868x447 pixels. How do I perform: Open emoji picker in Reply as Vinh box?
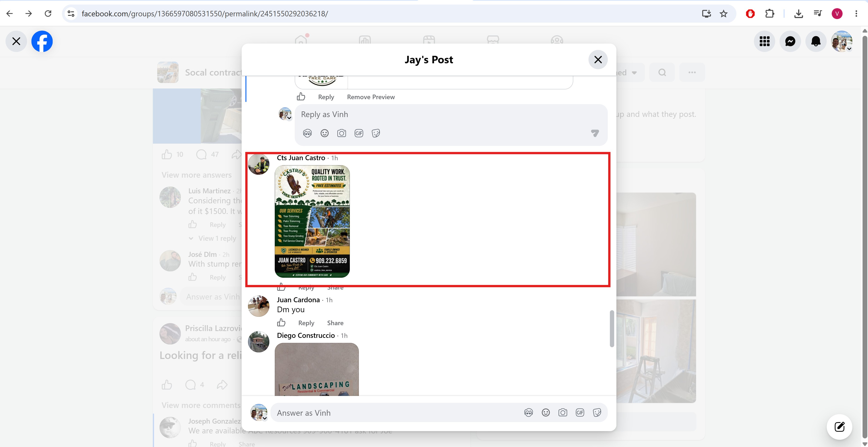(x=324, y=133)
